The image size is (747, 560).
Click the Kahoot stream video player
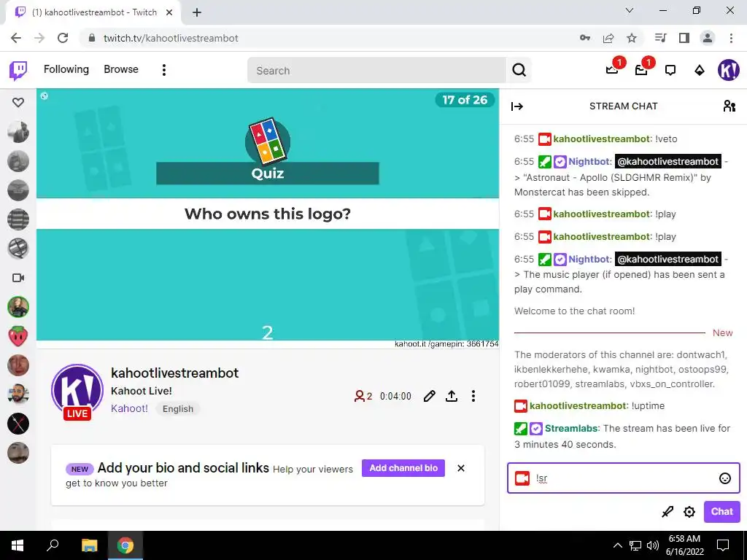pos(268,219)
